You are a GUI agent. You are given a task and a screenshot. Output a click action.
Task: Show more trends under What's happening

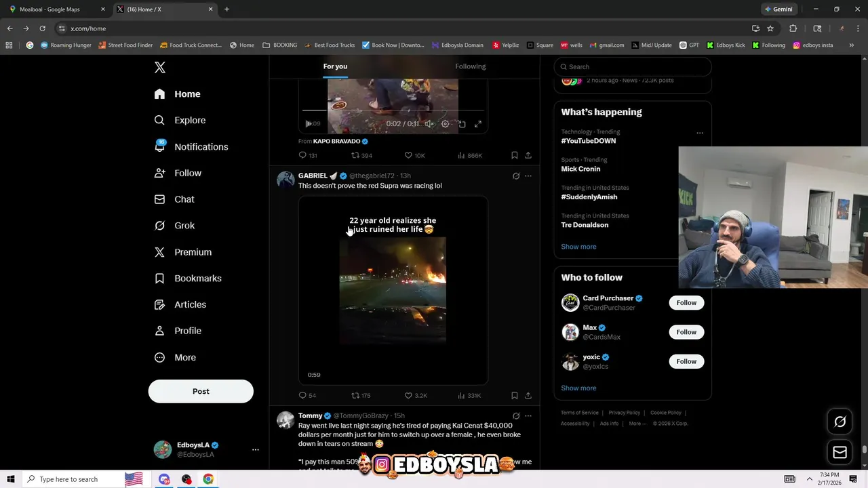578,247
